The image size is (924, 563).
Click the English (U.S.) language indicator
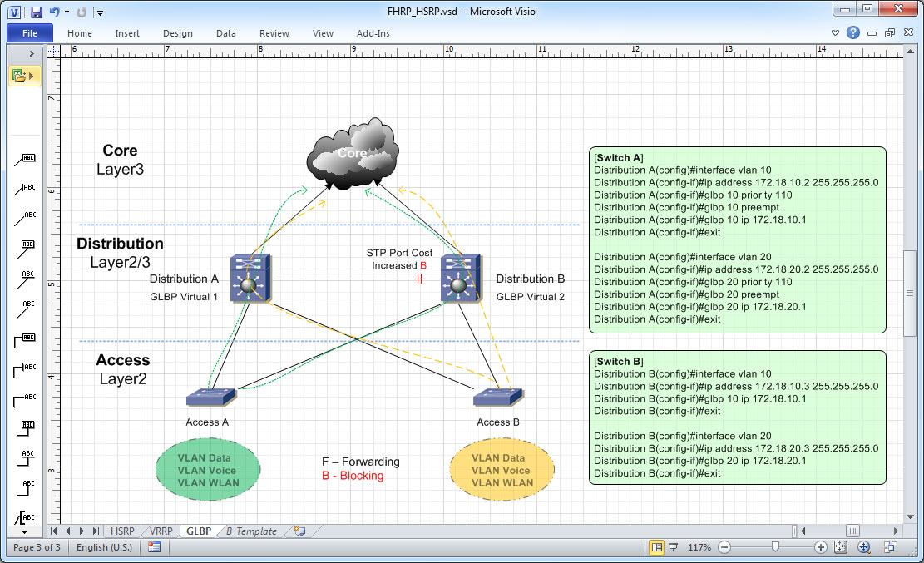tap(103, 547)
